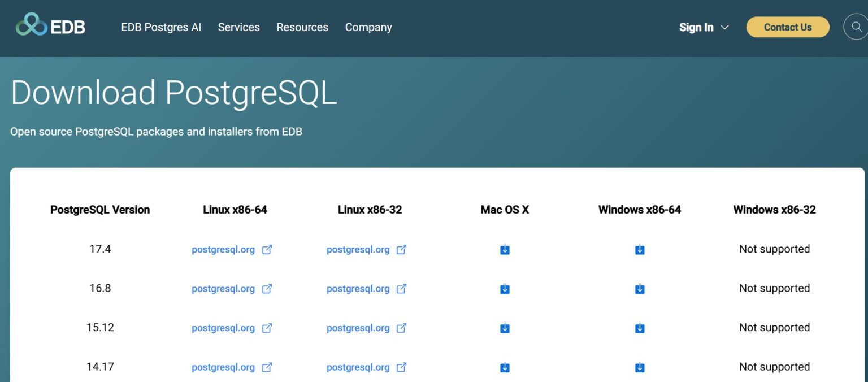Open the Resources menu
The height and width of the screenshot is (382, 868).
(302, 27)
